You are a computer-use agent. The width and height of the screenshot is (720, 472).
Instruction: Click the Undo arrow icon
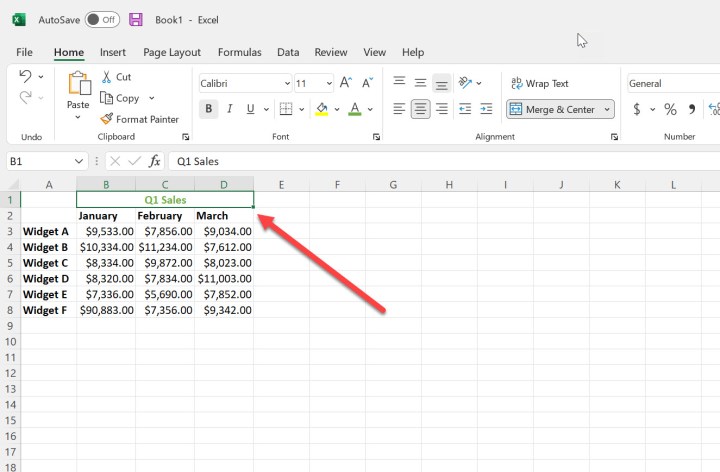[x=25, y=76]
